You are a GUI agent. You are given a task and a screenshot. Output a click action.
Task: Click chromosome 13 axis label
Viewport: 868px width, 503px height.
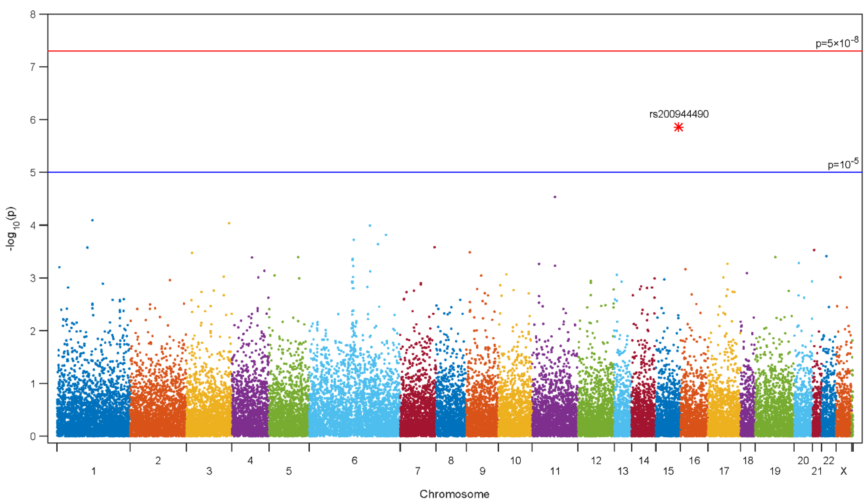click(x=623, y=471)
